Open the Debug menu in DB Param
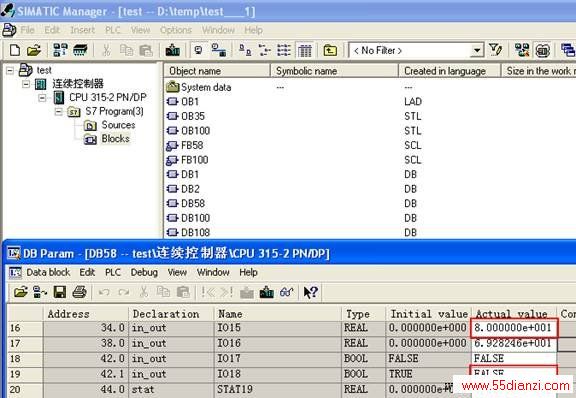Image resolution: width=576 pixels, height=398 pixels. coord(144,272)
